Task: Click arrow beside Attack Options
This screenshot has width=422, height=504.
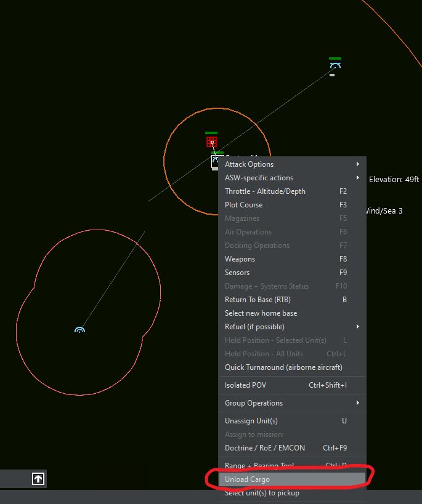Action: 357,164
